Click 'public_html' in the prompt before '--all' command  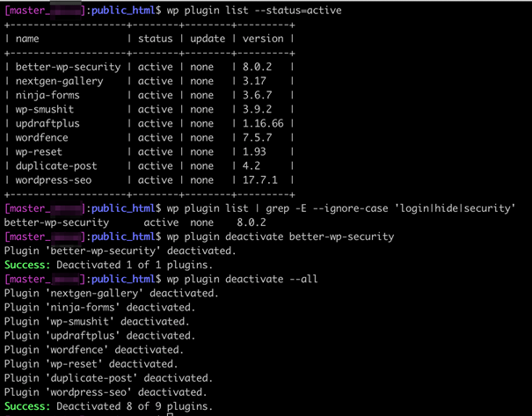click(123, 280)
